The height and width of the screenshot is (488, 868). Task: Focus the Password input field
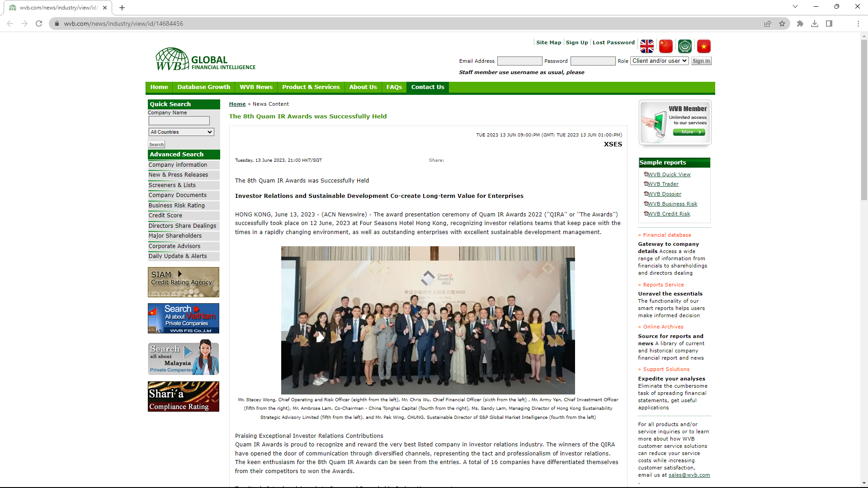pos(593,61)
